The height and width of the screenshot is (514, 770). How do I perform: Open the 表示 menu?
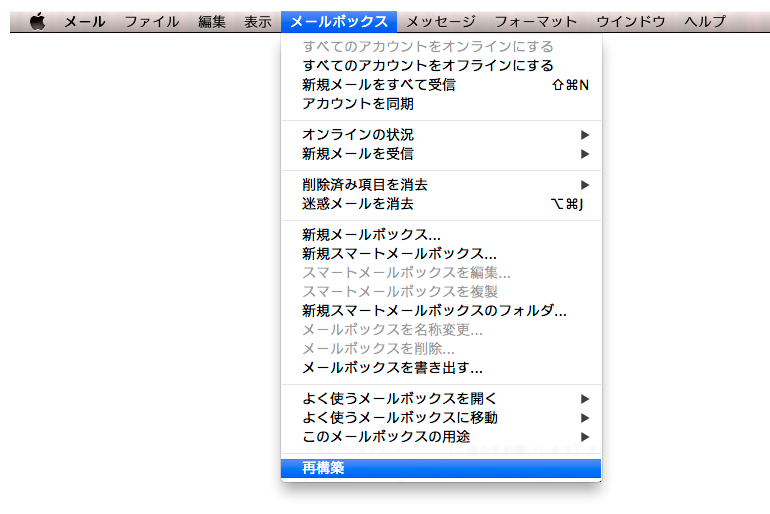click(257, 21)
